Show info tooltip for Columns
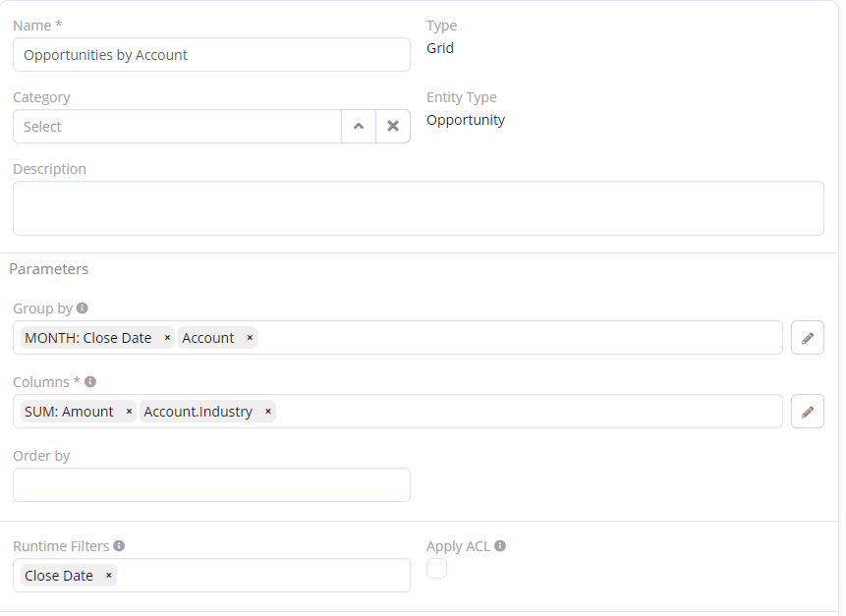Image resolution: width=846 pixels, height=616 pixels. point(90,381)
